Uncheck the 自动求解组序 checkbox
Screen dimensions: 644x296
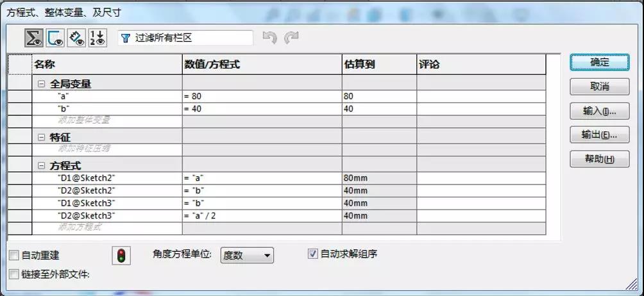tap(313, 254)
